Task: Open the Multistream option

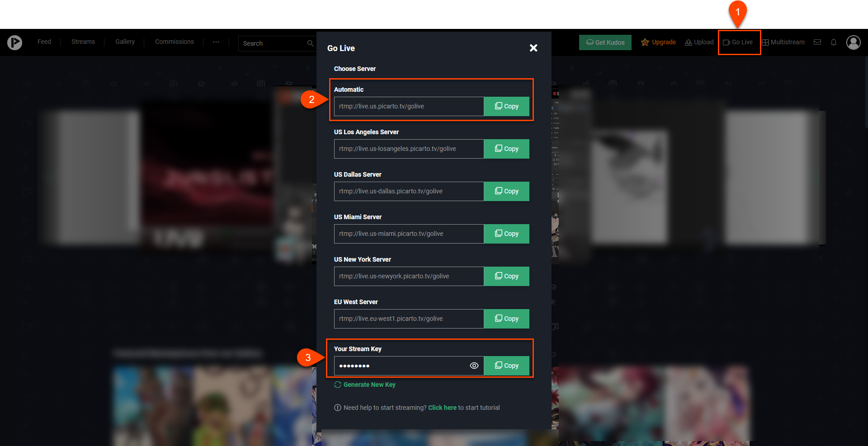Action: pyautogui.click(x=783, y=42)
